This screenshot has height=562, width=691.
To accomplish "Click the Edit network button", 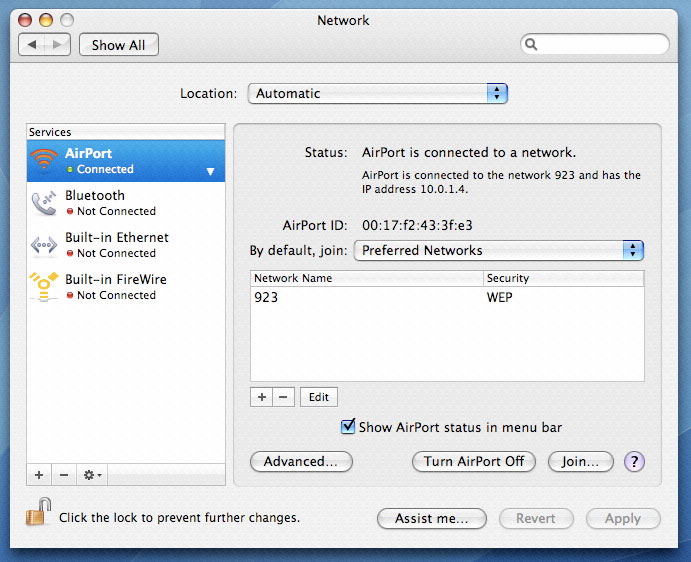I will (319, 397).
